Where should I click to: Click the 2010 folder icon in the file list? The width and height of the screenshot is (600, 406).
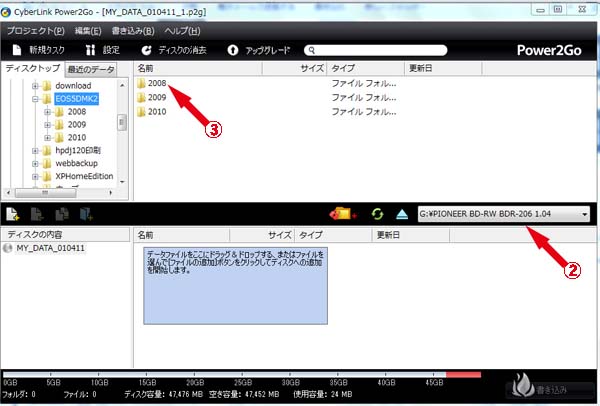click(141, 112)
